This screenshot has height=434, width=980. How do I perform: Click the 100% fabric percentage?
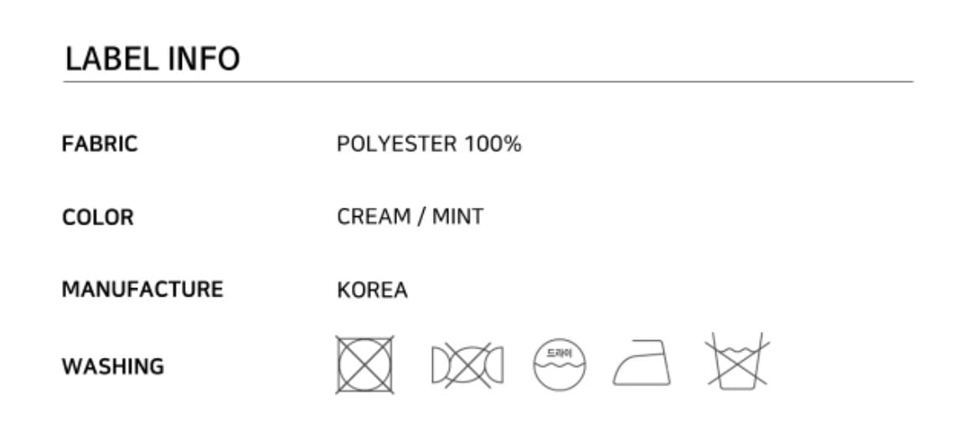(x=493, y=144)
